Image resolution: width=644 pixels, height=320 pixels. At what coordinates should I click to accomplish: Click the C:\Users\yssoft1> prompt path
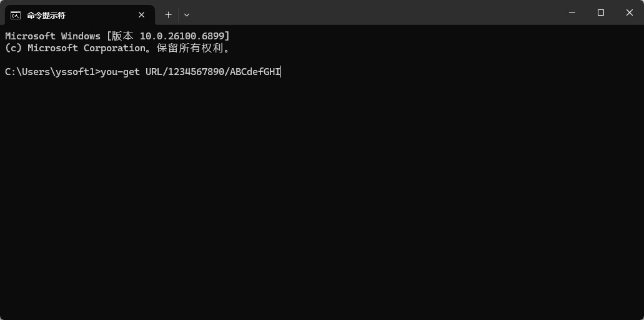click(52, 72)
